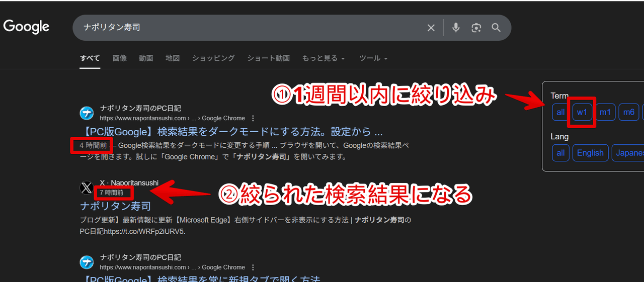Click the 4 時間前 timestamp text

click(x=93, y=146)
